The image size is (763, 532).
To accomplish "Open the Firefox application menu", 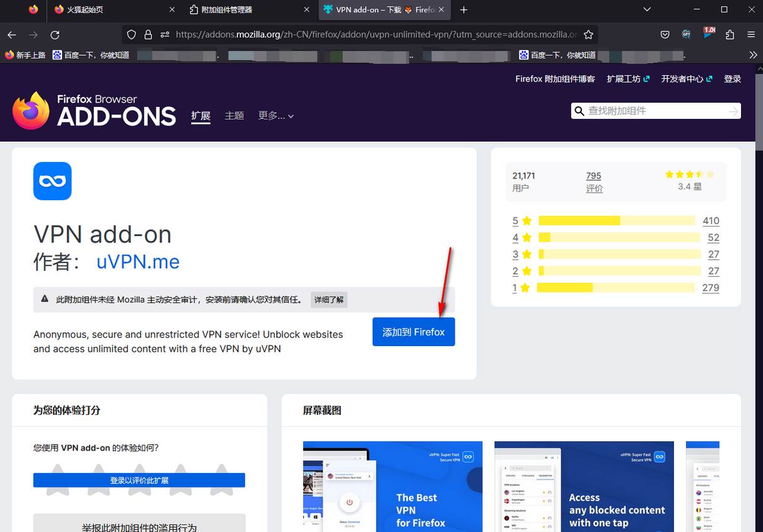I will (x=751, y=35).
